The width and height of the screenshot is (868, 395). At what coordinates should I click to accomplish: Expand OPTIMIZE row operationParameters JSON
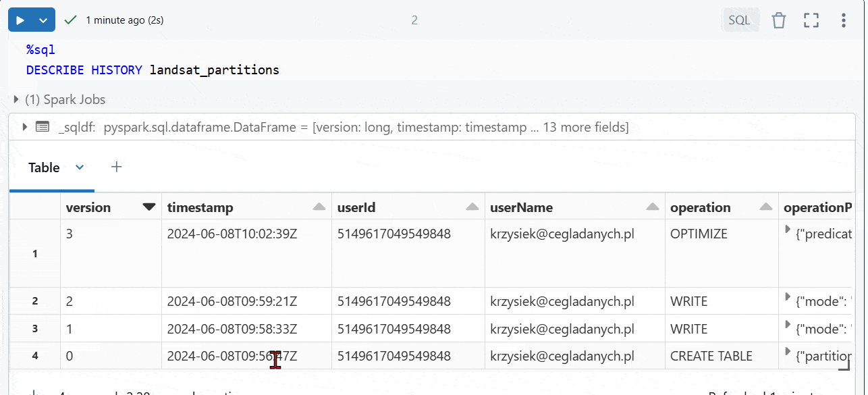tap(788, 230)
